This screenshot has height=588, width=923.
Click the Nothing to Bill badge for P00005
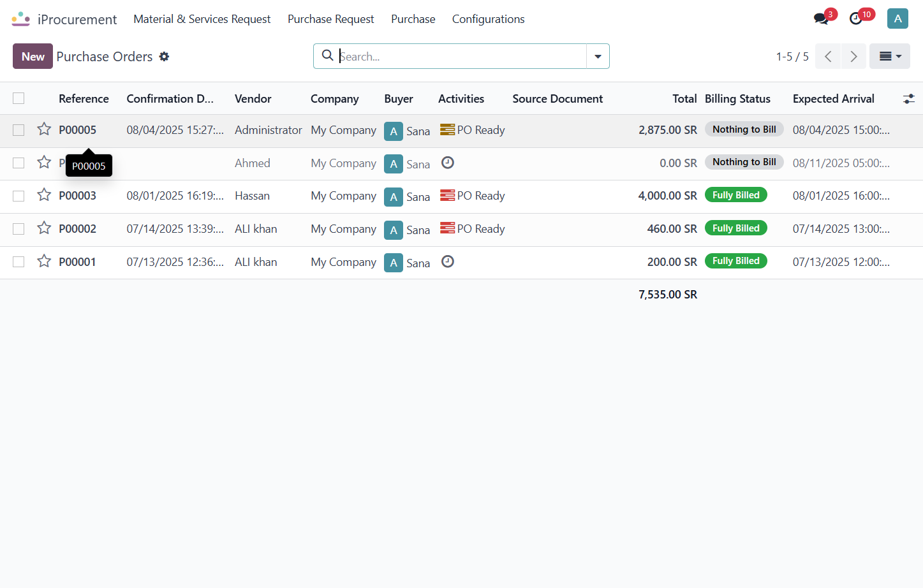pos(744,129)
